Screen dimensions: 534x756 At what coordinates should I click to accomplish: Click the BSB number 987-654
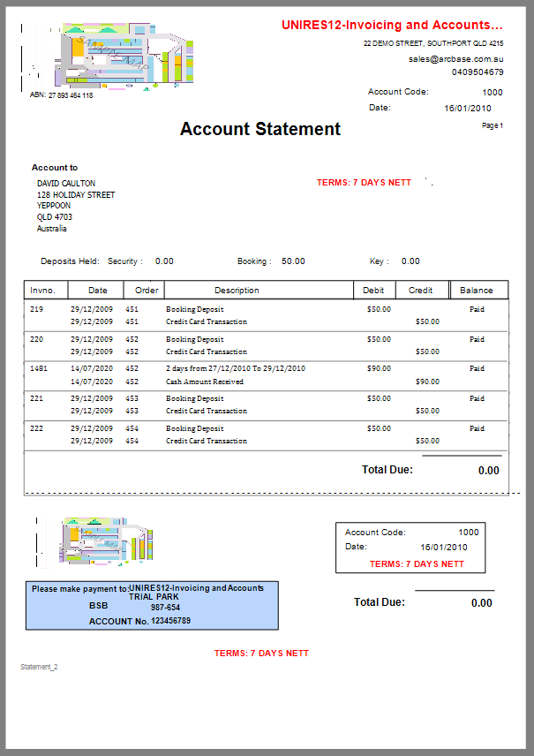(x=165, y=608)
